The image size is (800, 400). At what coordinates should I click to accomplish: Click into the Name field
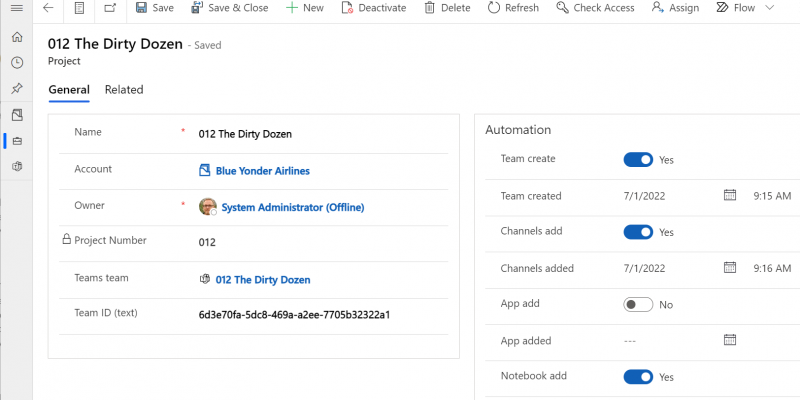tap(320, 134)
